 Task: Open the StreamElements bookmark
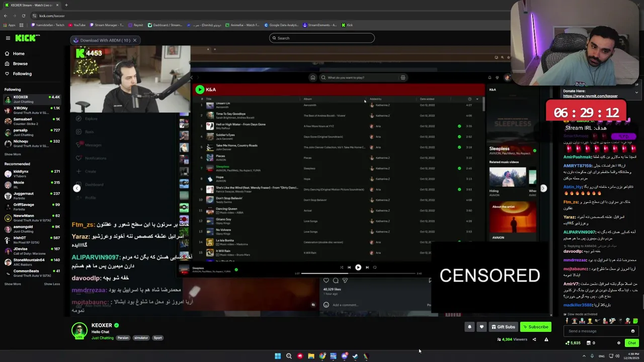pos(319,25)
